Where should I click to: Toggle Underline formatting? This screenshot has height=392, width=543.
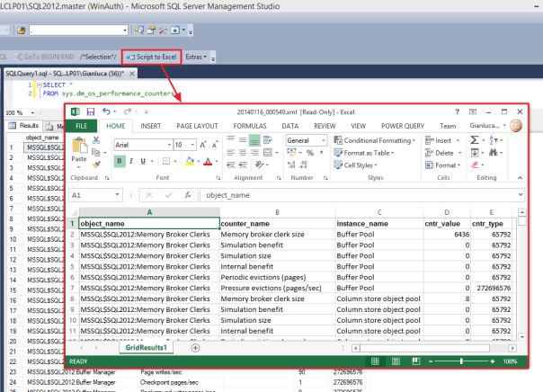(143, 161)
